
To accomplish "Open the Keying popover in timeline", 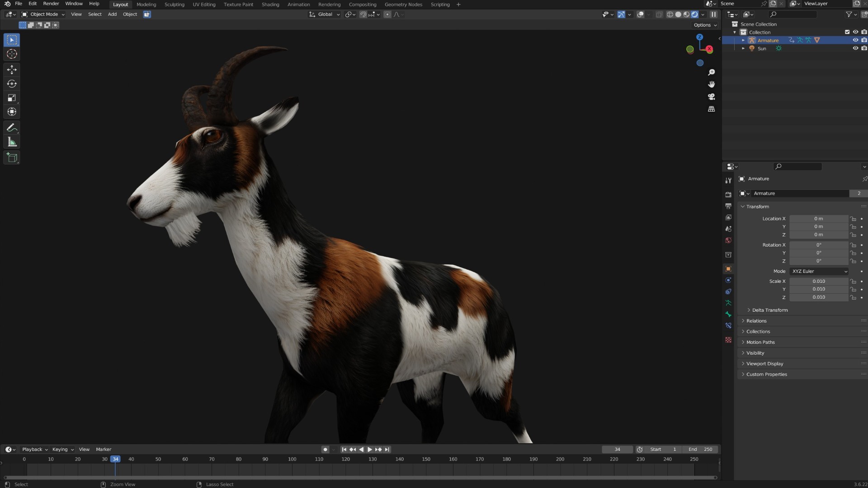I will click(x=62, y=450).
